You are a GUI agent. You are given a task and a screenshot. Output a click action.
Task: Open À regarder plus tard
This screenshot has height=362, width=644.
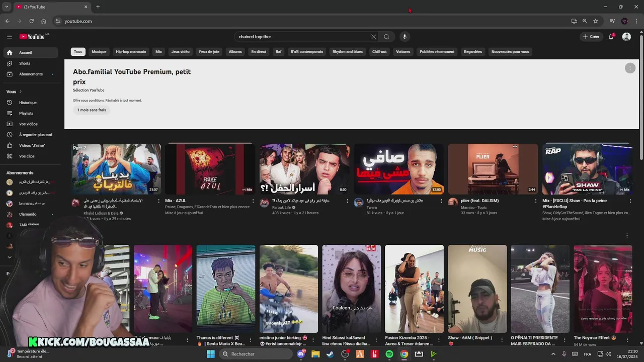31,135
